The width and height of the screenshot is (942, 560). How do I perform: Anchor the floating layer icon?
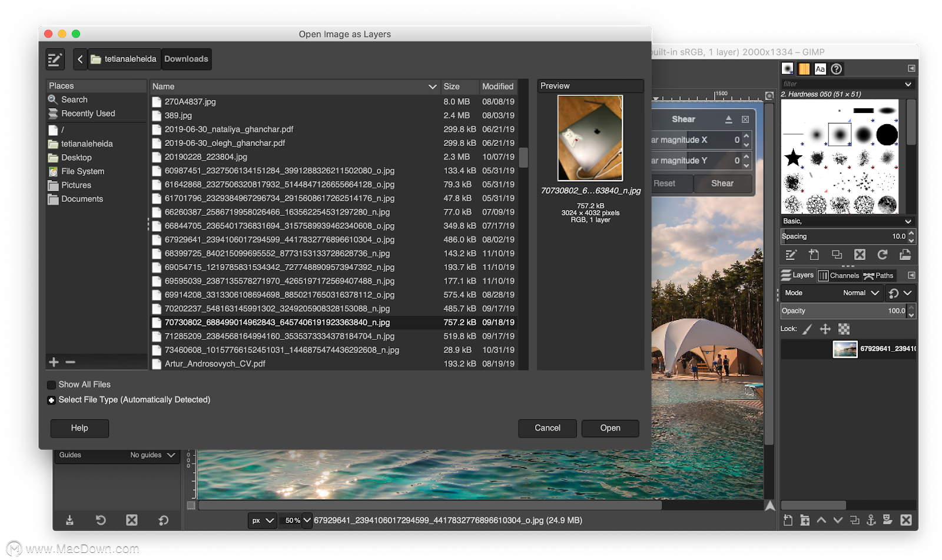pos(871,520)
